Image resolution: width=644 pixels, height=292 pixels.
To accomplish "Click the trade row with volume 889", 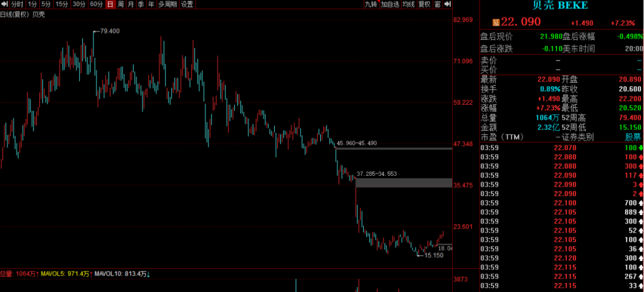I will click(562, 212).
